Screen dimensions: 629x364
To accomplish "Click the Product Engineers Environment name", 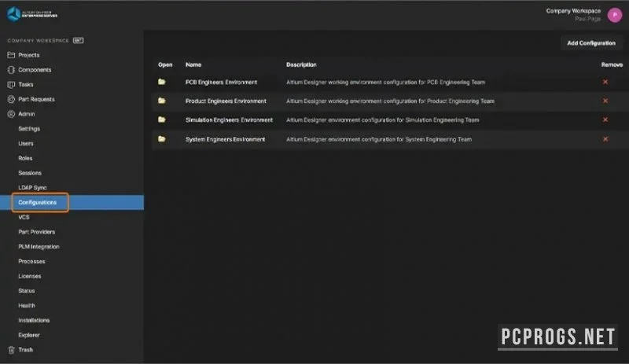I will (x=226, y=101).
